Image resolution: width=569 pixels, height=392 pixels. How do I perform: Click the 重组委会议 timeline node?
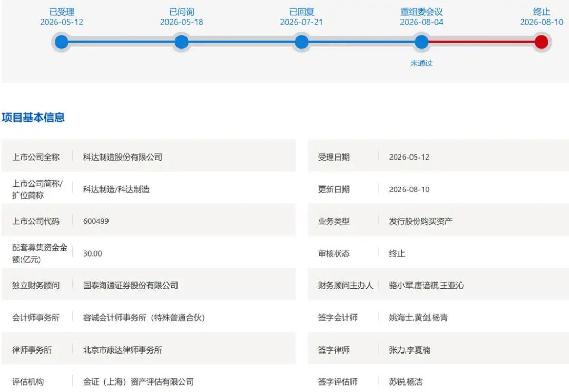click(421, 42)
